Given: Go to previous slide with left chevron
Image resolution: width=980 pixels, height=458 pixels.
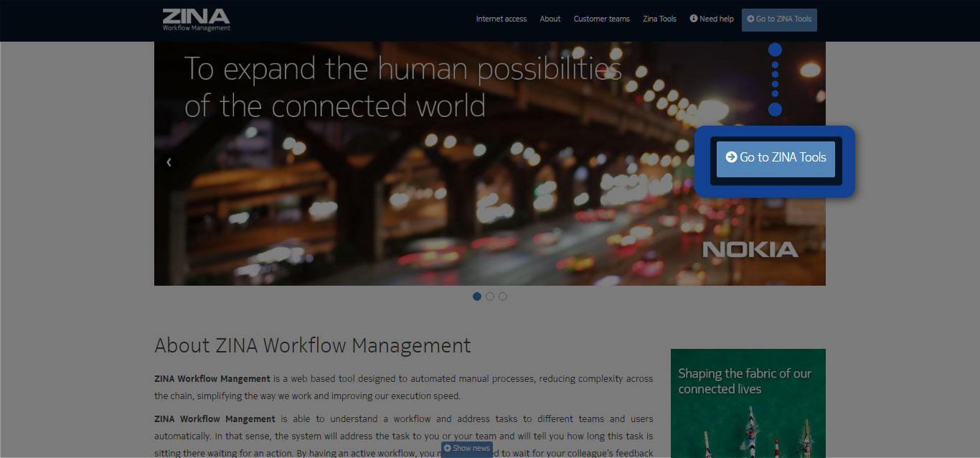Looking at the screenshot, I should 169,162.
